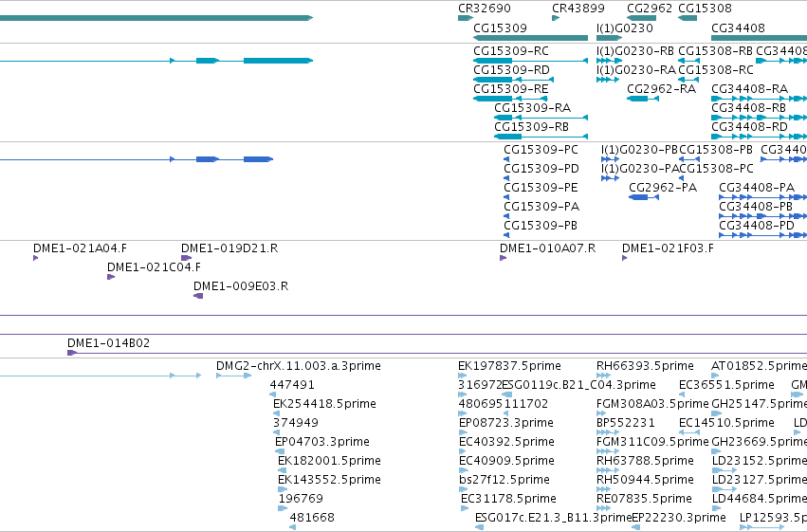807x532 pixels.
Task: Click the CG15309-PD protein
Action: (506, 178)
